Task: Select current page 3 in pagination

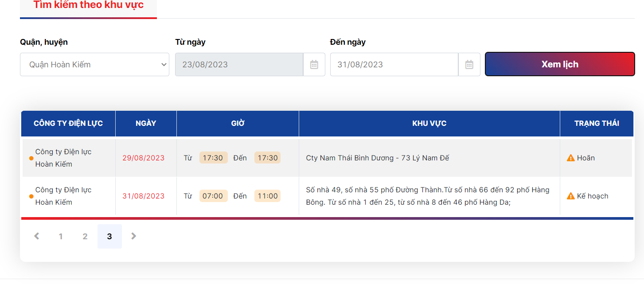Action: coord(109,237)
